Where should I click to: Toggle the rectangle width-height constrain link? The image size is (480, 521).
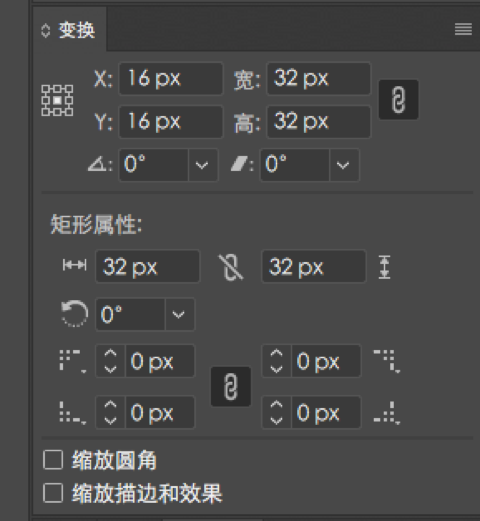[231, 267]
